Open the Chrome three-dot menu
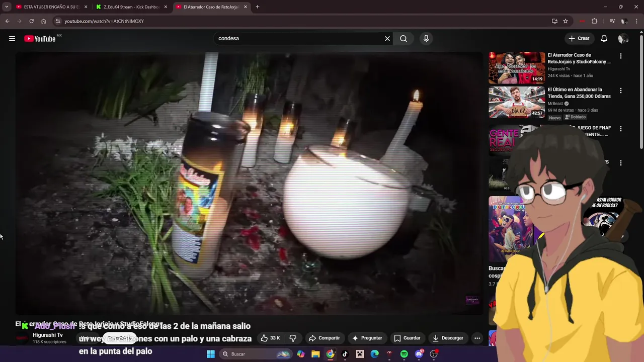This screenshot has height=362, width=644. [x=637, y=21]
